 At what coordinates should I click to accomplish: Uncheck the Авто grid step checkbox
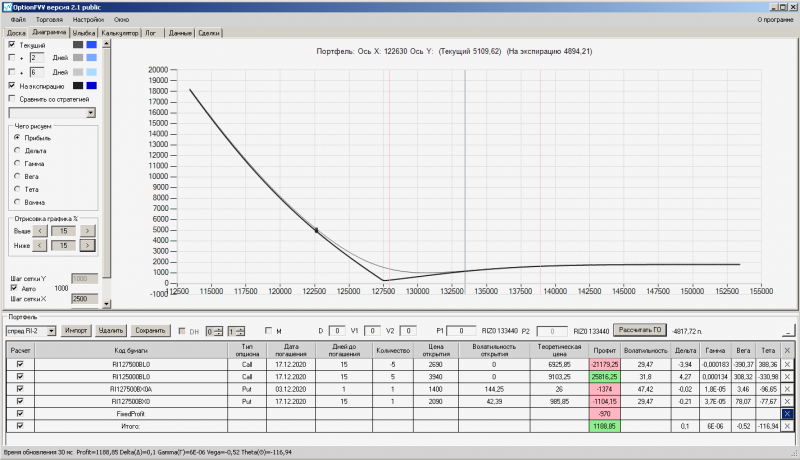coord(14,288)
